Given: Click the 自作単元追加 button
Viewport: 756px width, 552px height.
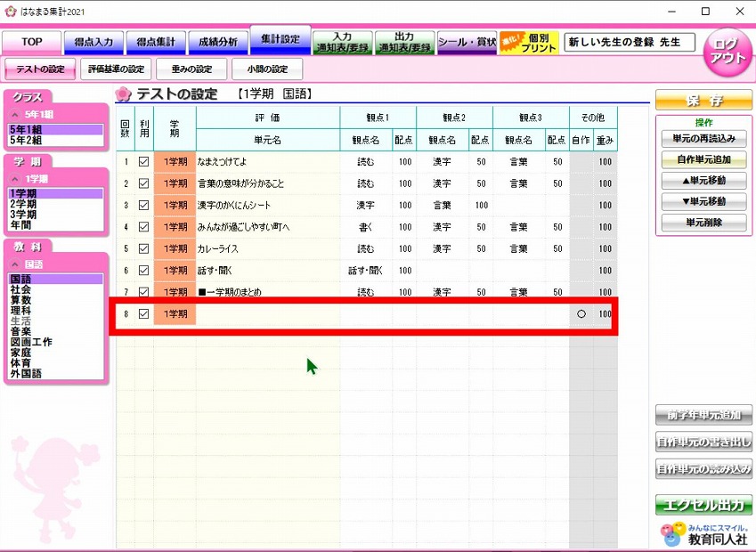Looking at the screenshot, I should (704, 159).
